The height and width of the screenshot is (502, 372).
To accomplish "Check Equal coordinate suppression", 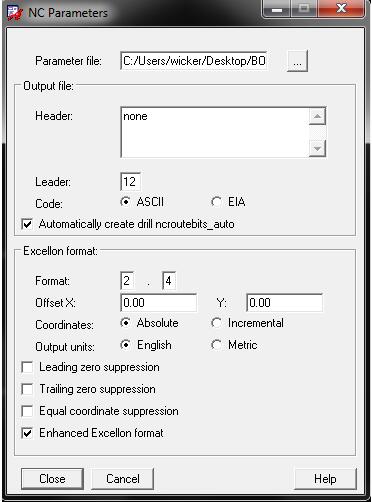I will (x=27, y=411).
